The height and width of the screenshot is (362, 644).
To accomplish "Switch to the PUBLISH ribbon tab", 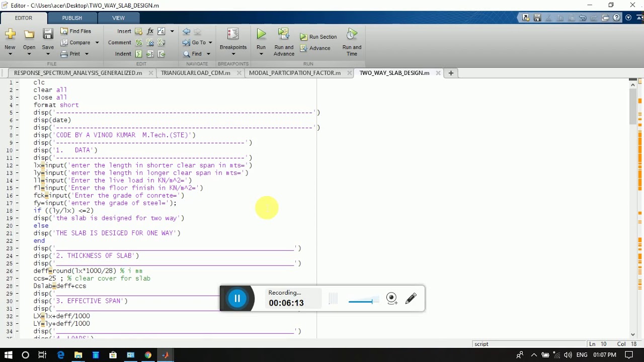I will point(72,18).
